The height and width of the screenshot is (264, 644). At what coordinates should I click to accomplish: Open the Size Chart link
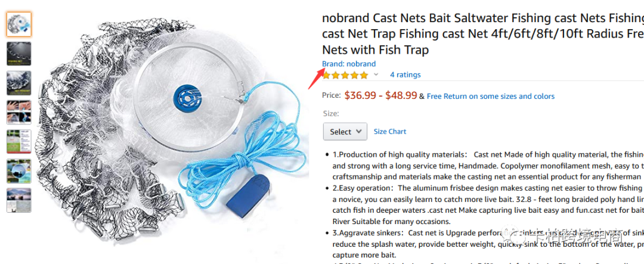click(x=390, y=132)
